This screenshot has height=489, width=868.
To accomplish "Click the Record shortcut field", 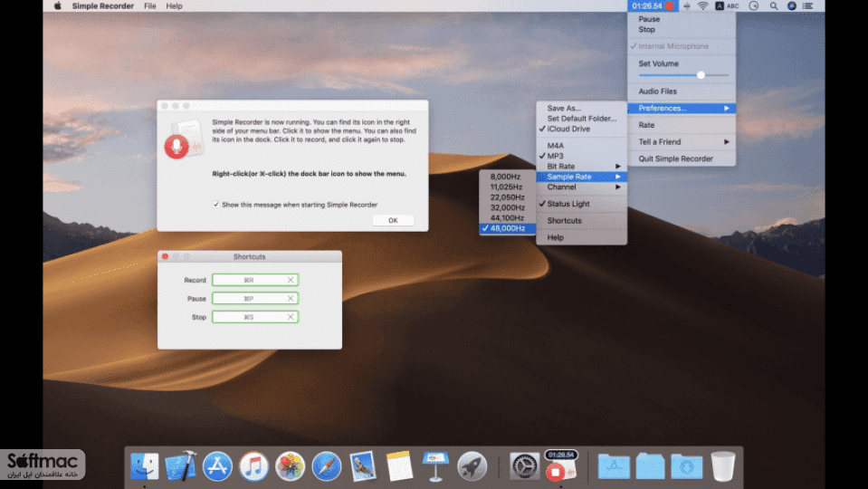I will 255,280.
